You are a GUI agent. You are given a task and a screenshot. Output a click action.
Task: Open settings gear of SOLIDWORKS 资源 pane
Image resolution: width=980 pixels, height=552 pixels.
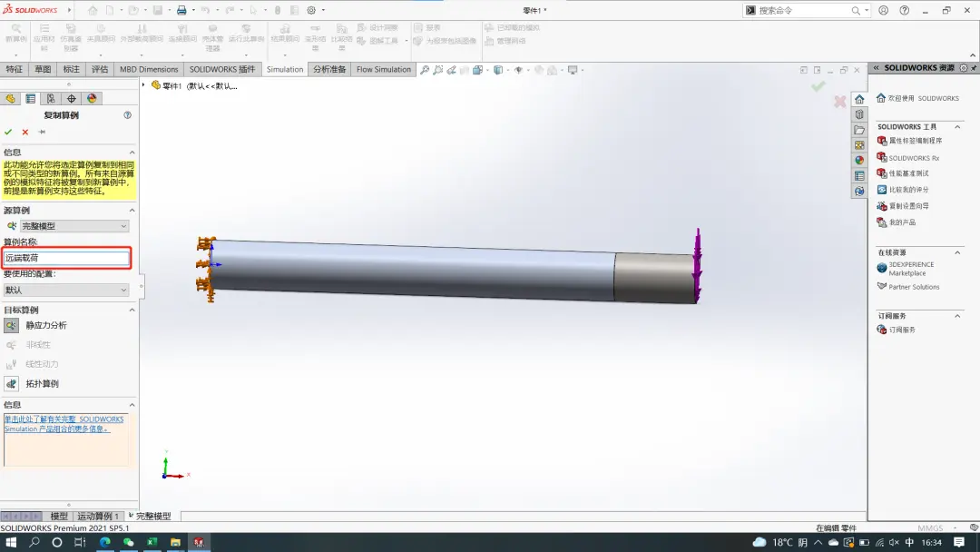click(963, 67)
